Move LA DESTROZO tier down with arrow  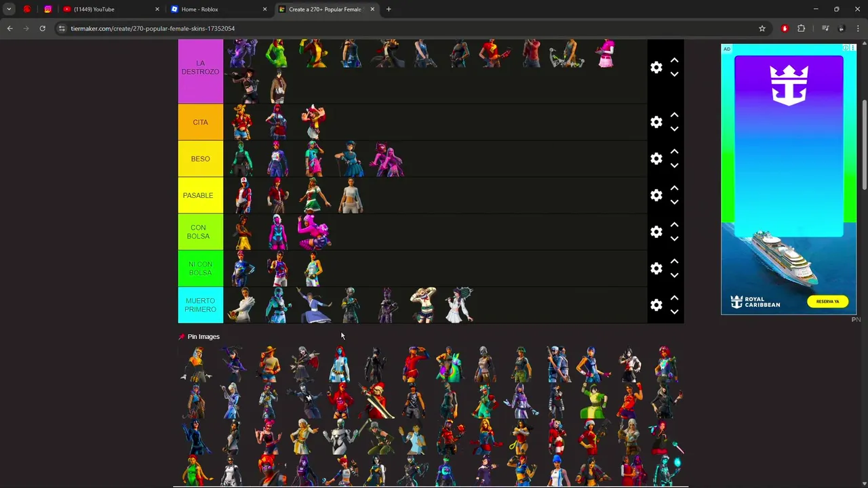click(x=674, y=74)
